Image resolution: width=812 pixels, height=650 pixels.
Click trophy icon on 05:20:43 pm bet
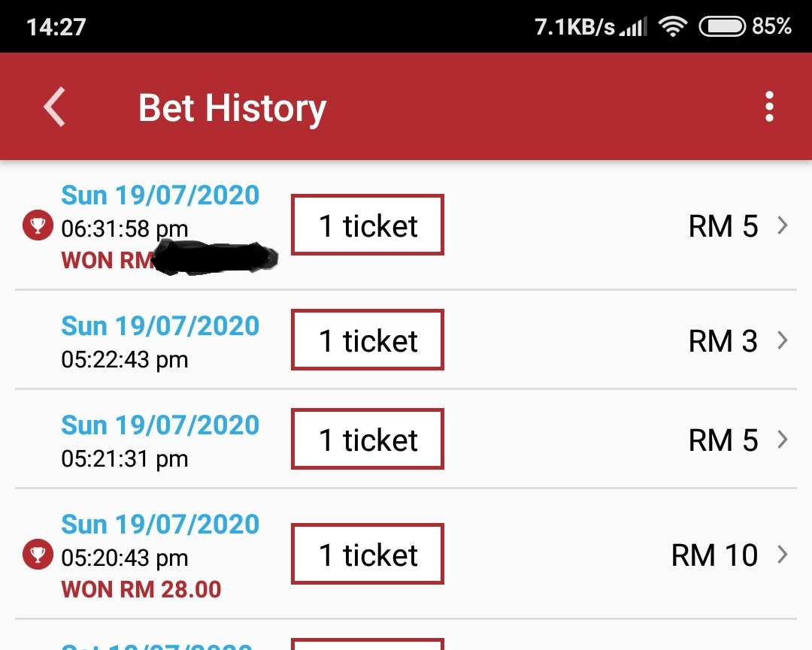(38, 555)
